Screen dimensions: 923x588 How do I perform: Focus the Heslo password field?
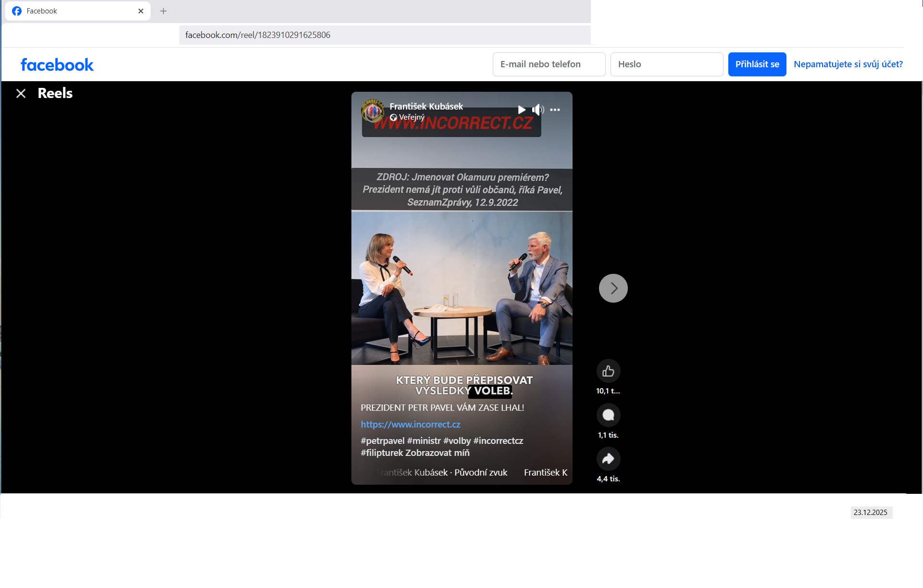(666, 64)
